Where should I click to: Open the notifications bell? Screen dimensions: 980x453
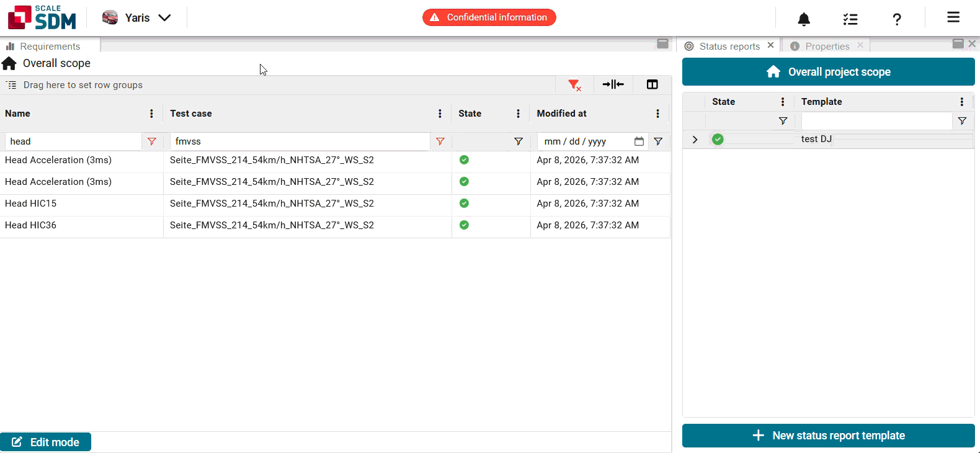point(804,19)
